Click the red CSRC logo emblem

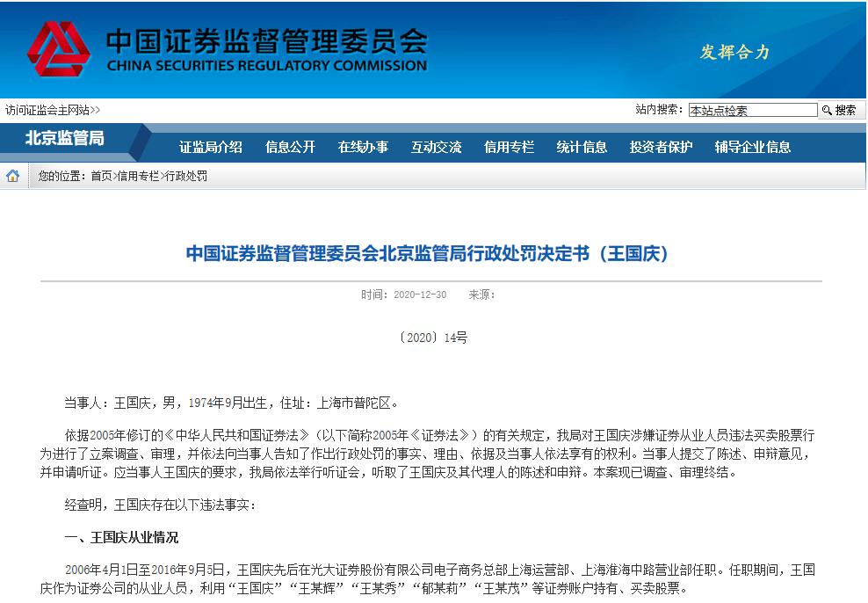59,49
